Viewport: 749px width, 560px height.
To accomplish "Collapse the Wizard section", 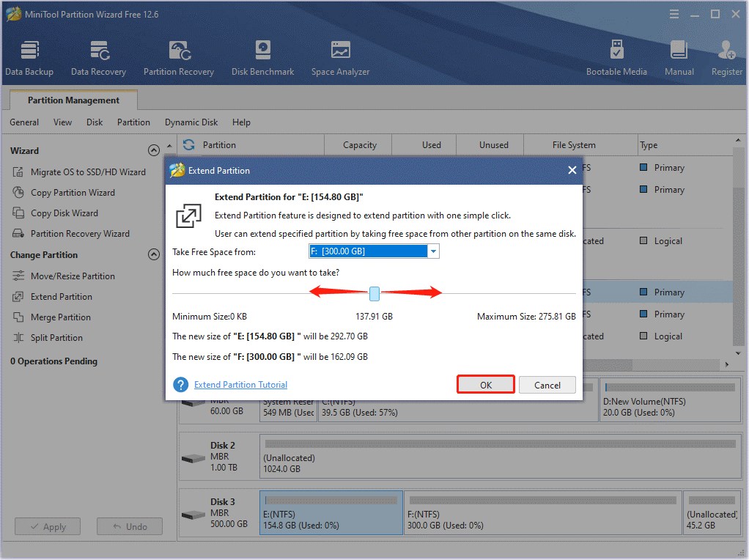I will coord(154,150).
